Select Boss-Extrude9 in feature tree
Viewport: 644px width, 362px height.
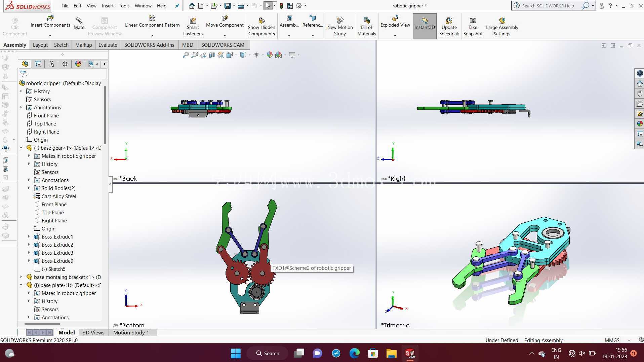[57, 261]
